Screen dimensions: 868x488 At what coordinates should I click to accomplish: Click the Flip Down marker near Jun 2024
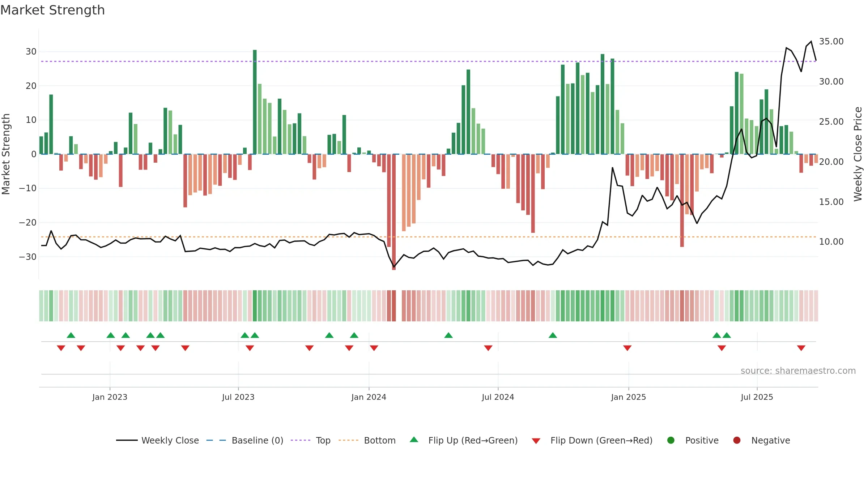click(x=488, y=348)
